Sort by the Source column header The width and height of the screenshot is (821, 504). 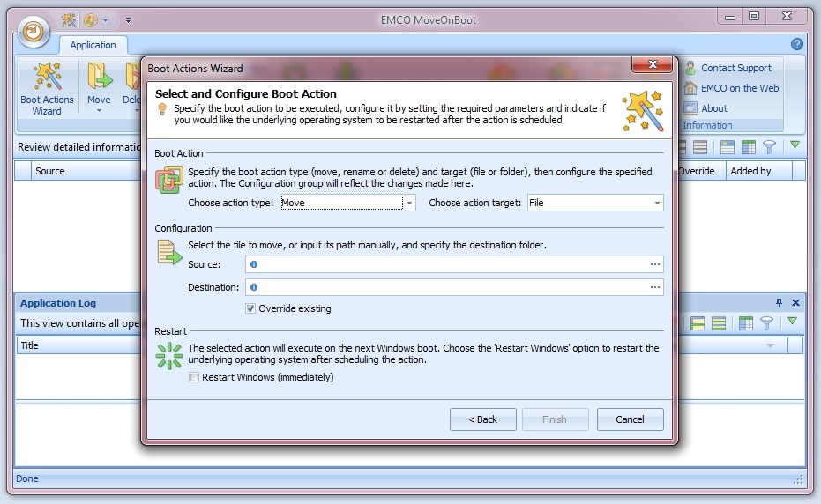coord(86,171)
